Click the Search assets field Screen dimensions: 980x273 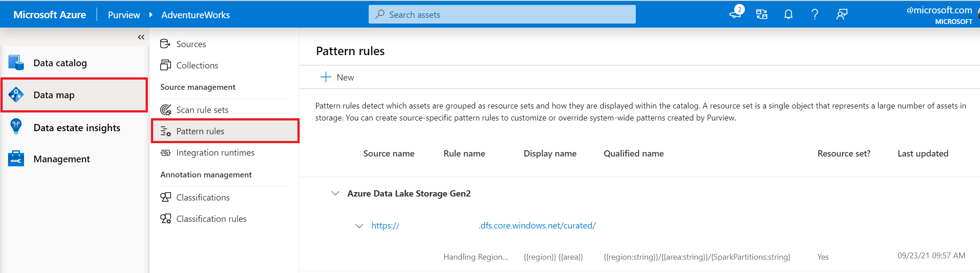coord(502,15)
